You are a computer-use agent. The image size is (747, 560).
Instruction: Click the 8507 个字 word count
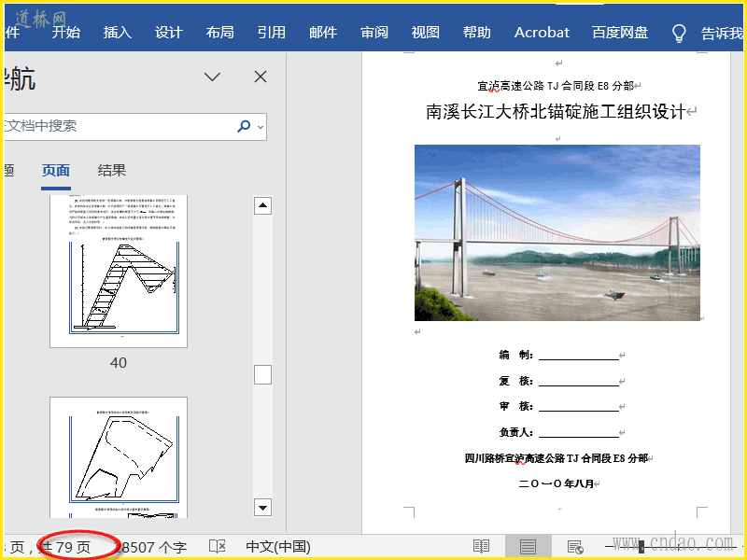152,547
